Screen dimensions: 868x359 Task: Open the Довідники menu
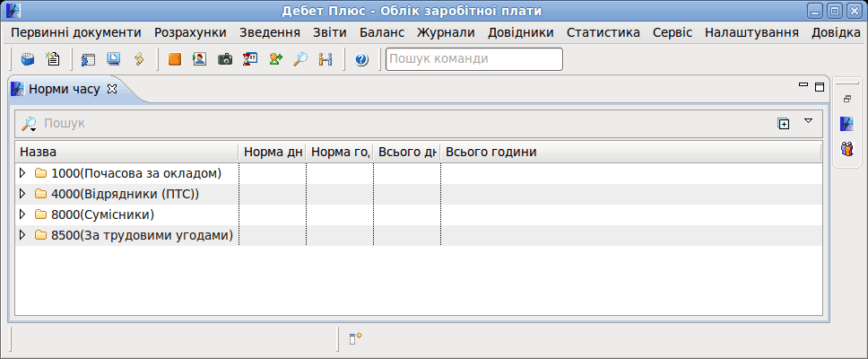coord(520,32)
